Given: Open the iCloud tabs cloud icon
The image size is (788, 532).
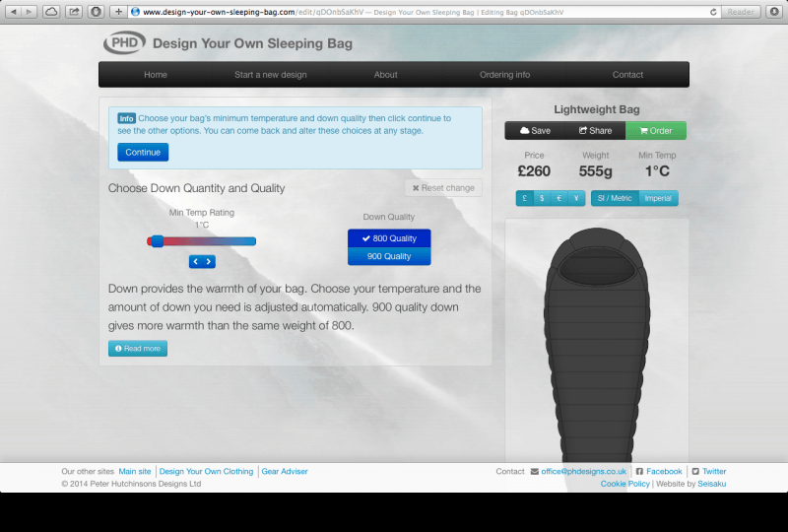Looking at the screenshot, I should 51,12.
